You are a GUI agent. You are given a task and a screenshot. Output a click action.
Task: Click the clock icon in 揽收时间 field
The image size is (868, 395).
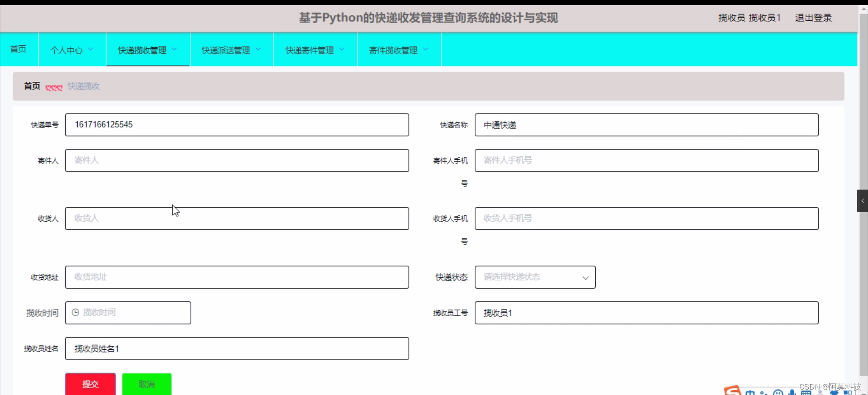75,312
